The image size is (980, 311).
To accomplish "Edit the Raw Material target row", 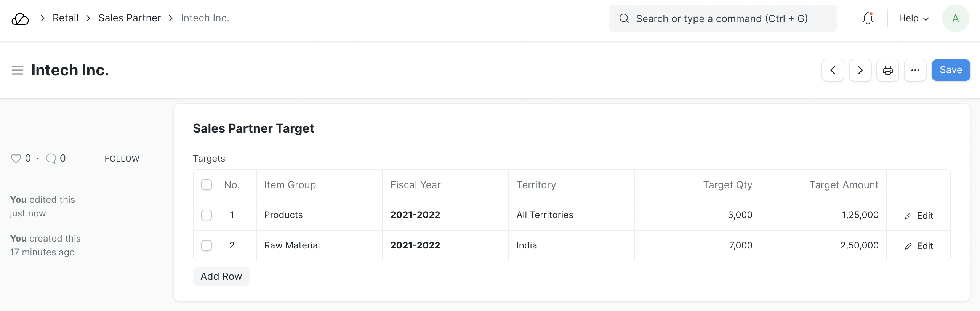I will 919,246.
